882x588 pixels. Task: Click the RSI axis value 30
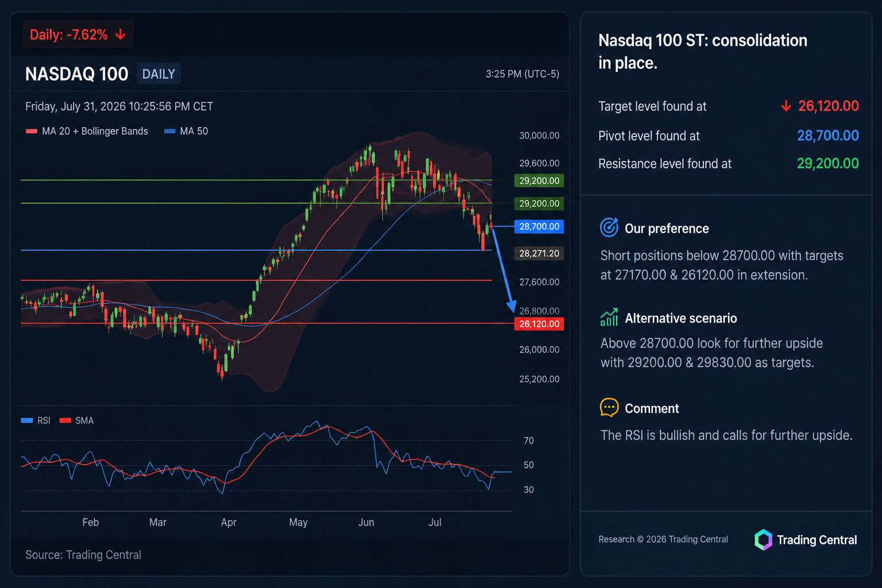529,490
